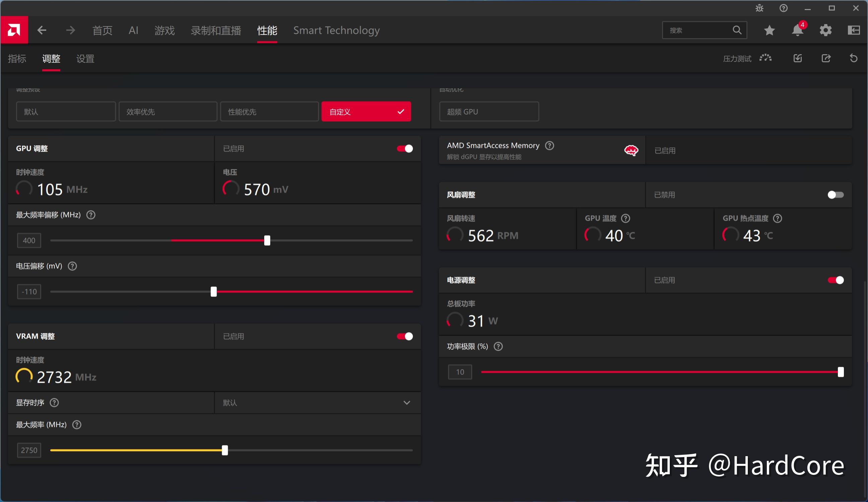This screenshot has height=502, width=868.
Task: Select the 性能优先 tuning preset
Action: (269, 111)
